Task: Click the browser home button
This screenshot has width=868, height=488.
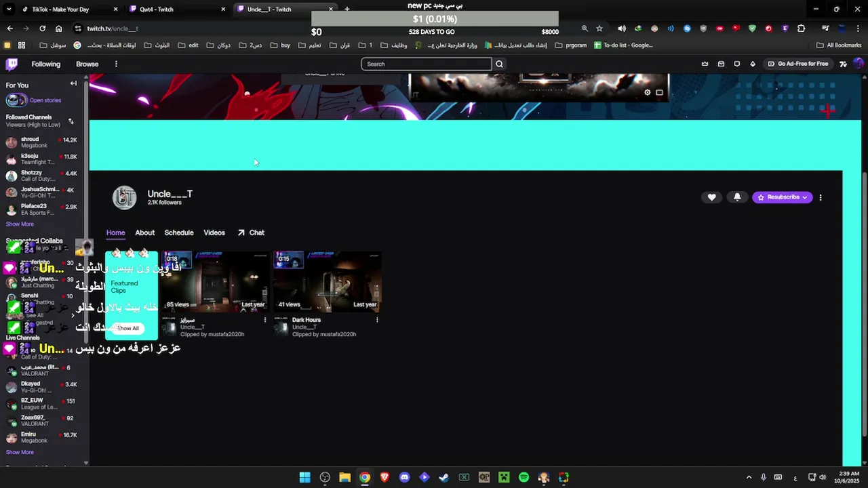Action: [x=58, y=28]
